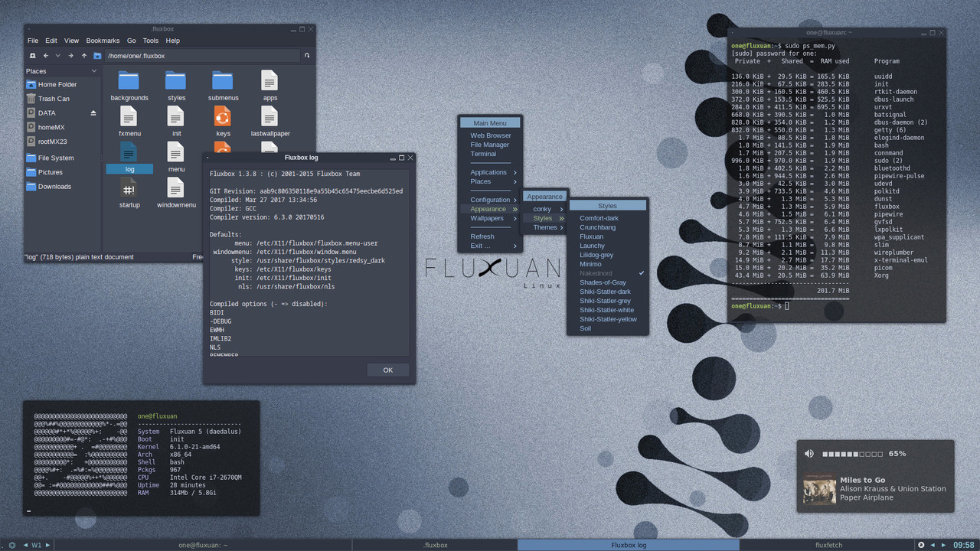
Task: Select the menu file icon
Action: tap(176, 152)
